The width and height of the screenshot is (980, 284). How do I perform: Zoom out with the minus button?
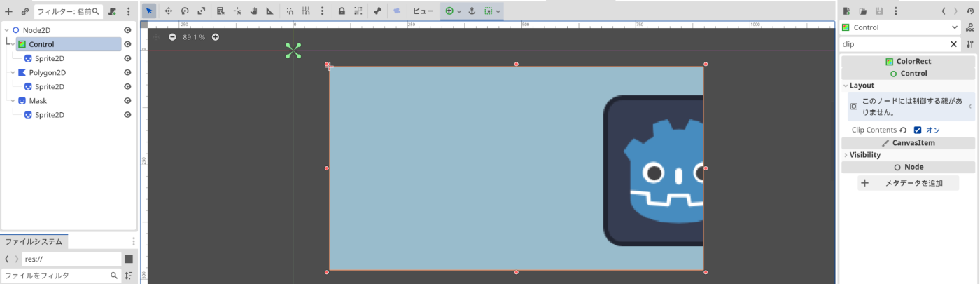tap(172, 37)
